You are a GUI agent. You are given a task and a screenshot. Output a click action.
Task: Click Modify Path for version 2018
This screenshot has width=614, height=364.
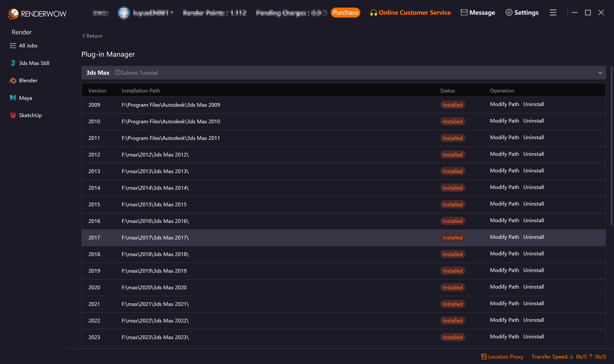pyautogui.click(x=504, y=254)
